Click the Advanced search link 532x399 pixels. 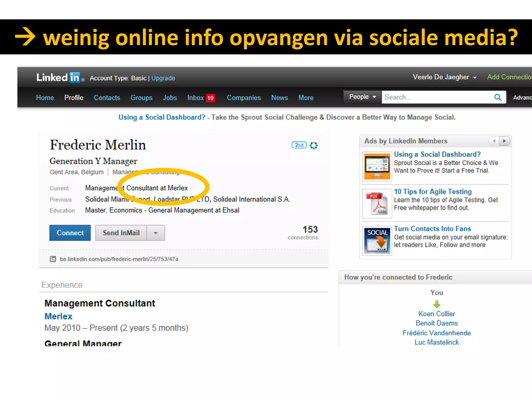point(522,97)
